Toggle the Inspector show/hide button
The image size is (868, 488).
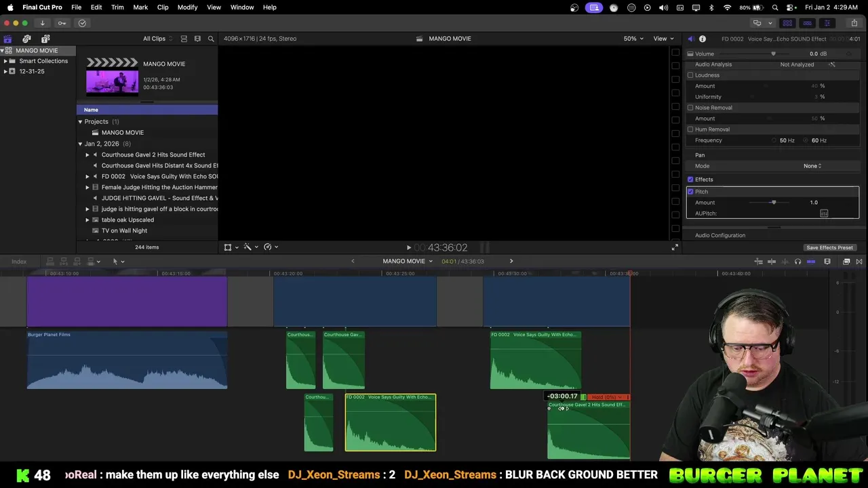tap(827, 23)
